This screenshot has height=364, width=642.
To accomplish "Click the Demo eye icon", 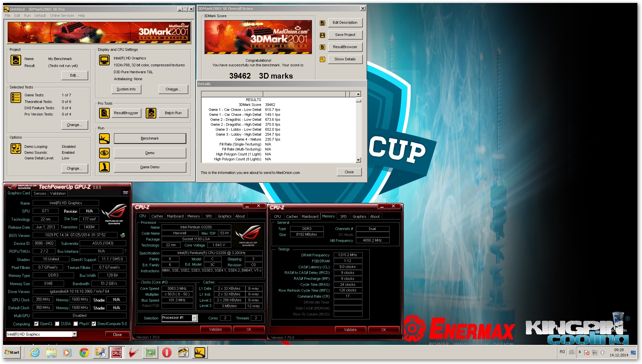I will pyautogui.click(x=104, y=153).
